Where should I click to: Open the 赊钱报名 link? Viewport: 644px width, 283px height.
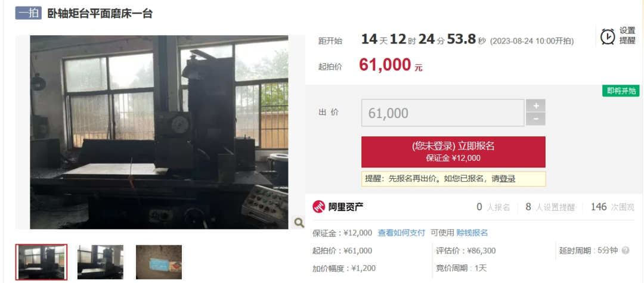[x=472, y=233]
